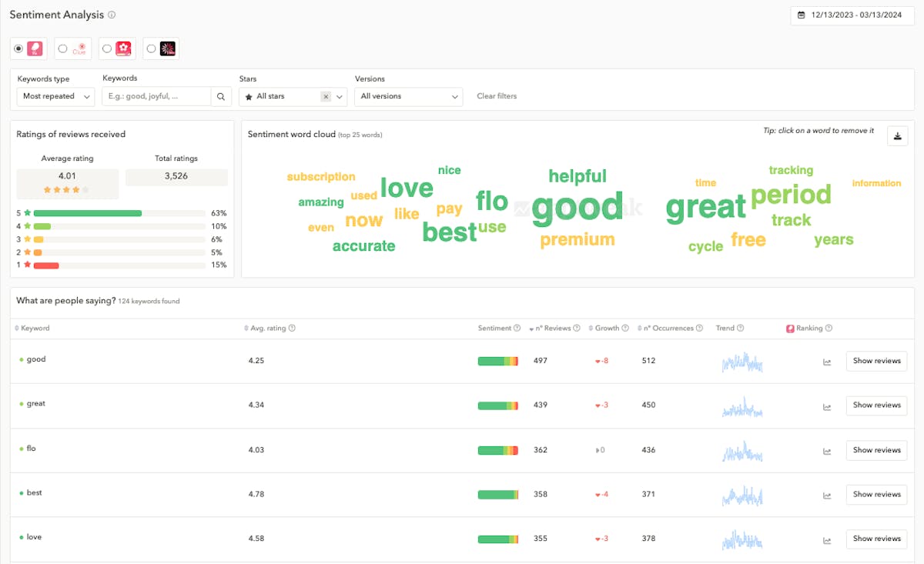Open the All versions dropdown
The image size is (924, 564).
point(408,96)
